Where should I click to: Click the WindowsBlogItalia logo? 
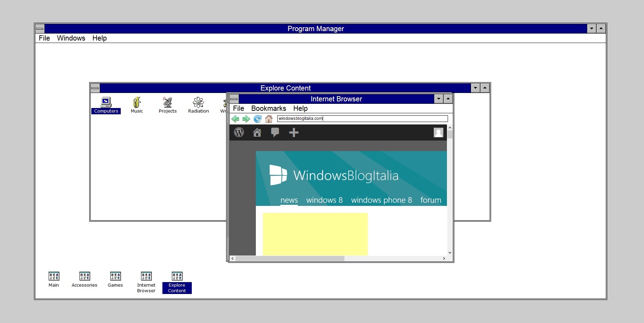click(334, 175)
